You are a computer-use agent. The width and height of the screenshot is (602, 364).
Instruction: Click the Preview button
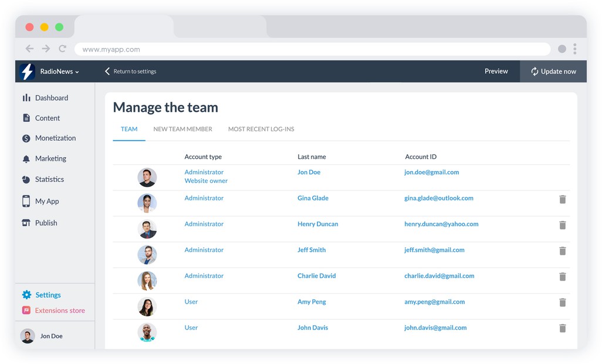tap(496, 72)
